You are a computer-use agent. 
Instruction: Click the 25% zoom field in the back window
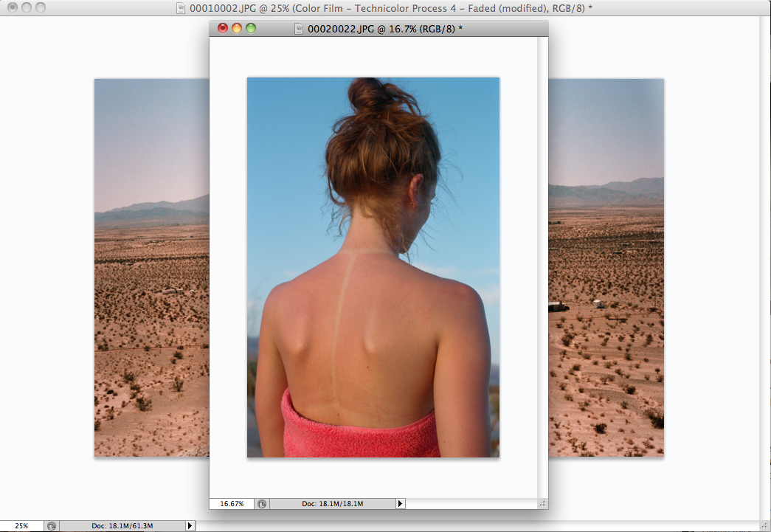coord(21,526)
